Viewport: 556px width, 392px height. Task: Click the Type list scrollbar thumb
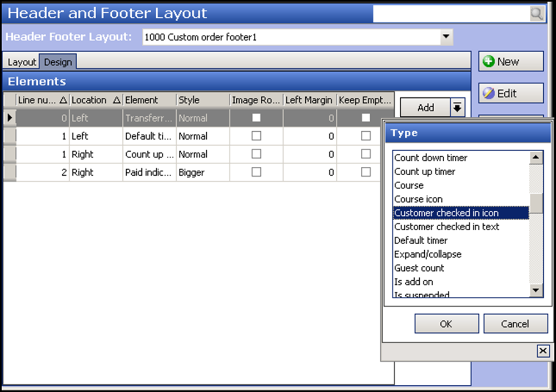point(536,204)
